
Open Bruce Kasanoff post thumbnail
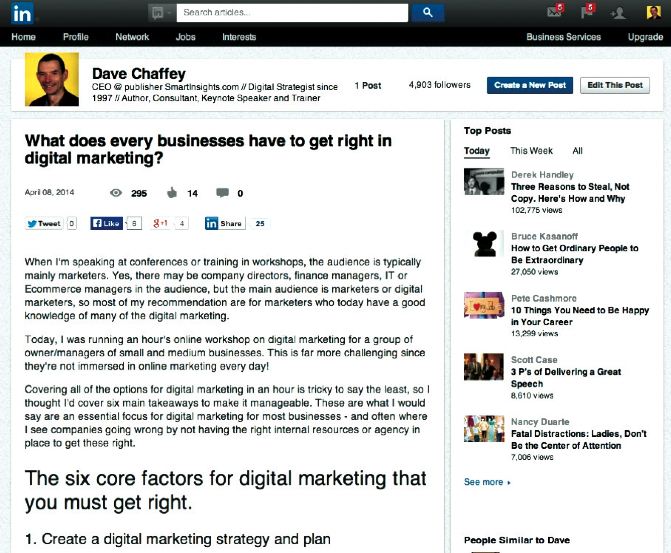tap(484, 244)
